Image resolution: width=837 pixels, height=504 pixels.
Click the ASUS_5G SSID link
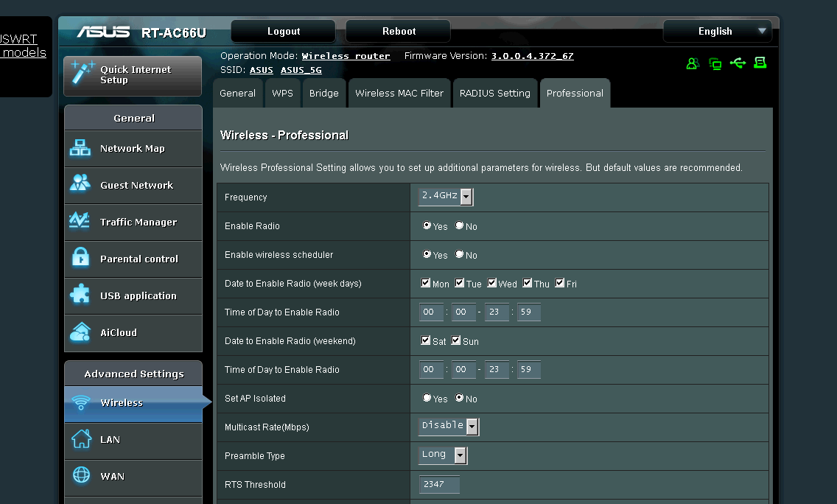(x=301, y=70)
